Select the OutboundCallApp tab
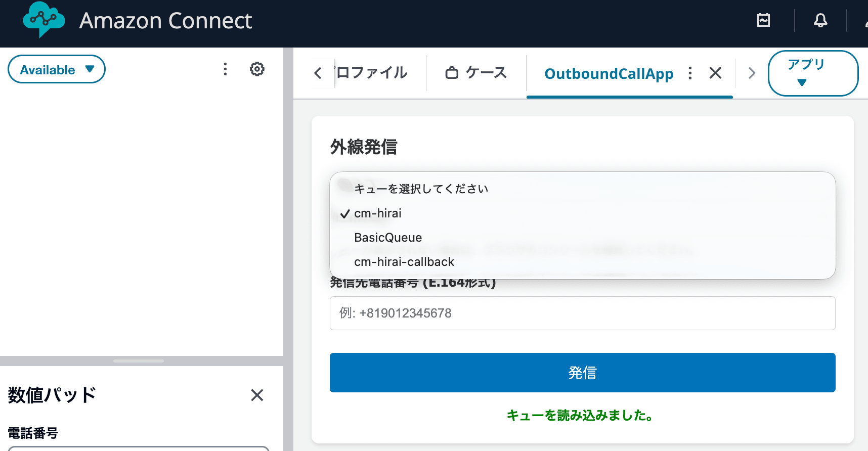The image size is (868, 451). [609, 74]
